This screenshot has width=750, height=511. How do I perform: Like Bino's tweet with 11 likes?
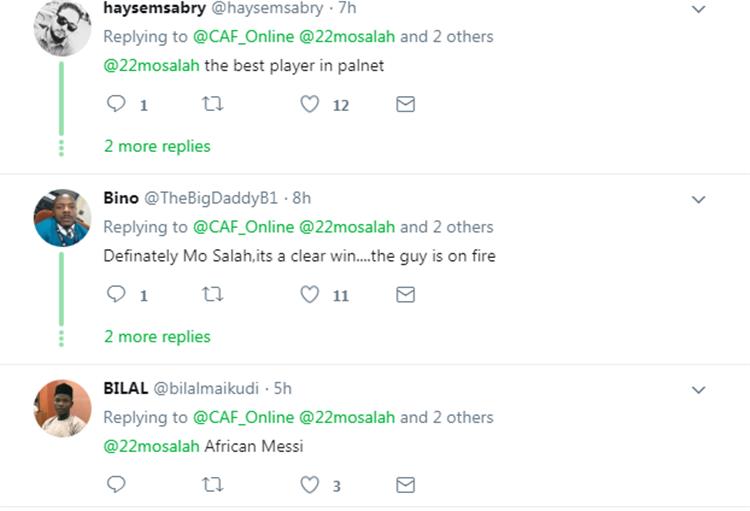click(310, 294)
